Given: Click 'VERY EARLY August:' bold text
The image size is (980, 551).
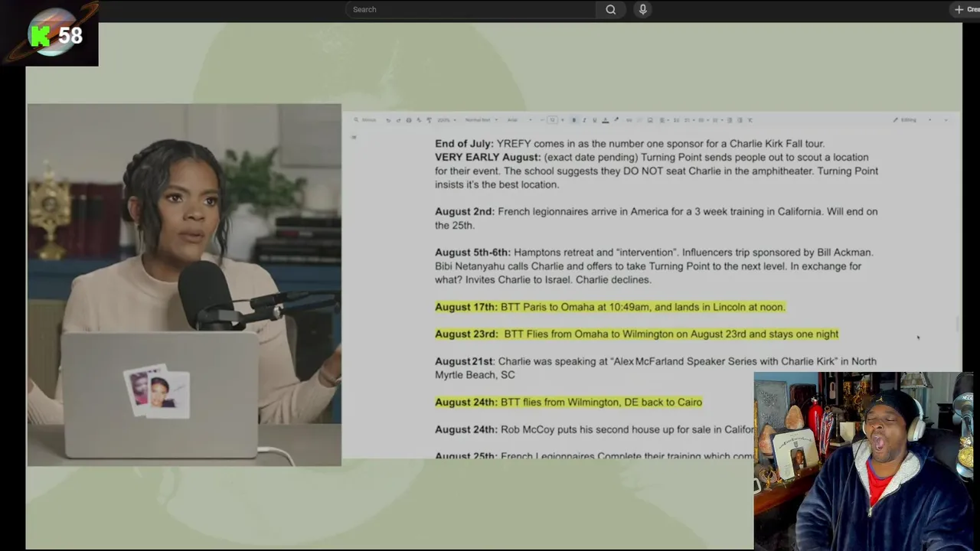Looking at the screenshot, I should coord(488,158).
